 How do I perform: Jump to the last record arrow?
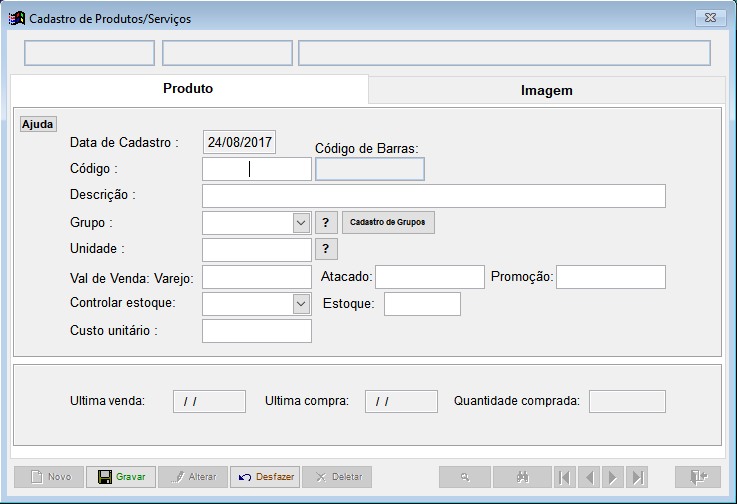[x=637, y=478]
